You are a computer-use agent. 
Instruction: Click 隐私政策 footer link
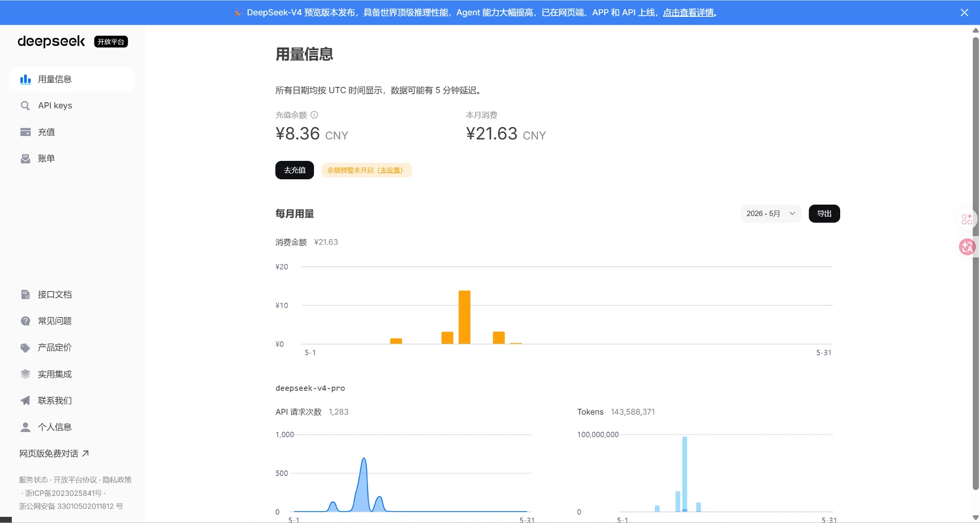coord(117,480)
